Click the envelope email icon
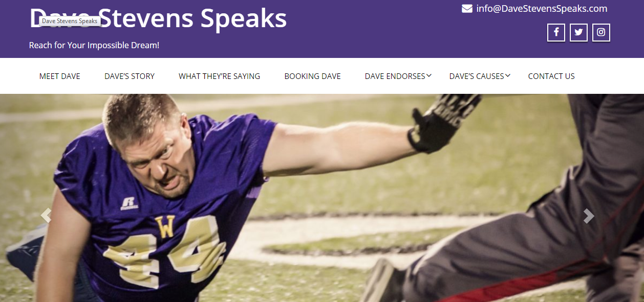This screenshot has width=644, height=302. click(x=467, y=9)
